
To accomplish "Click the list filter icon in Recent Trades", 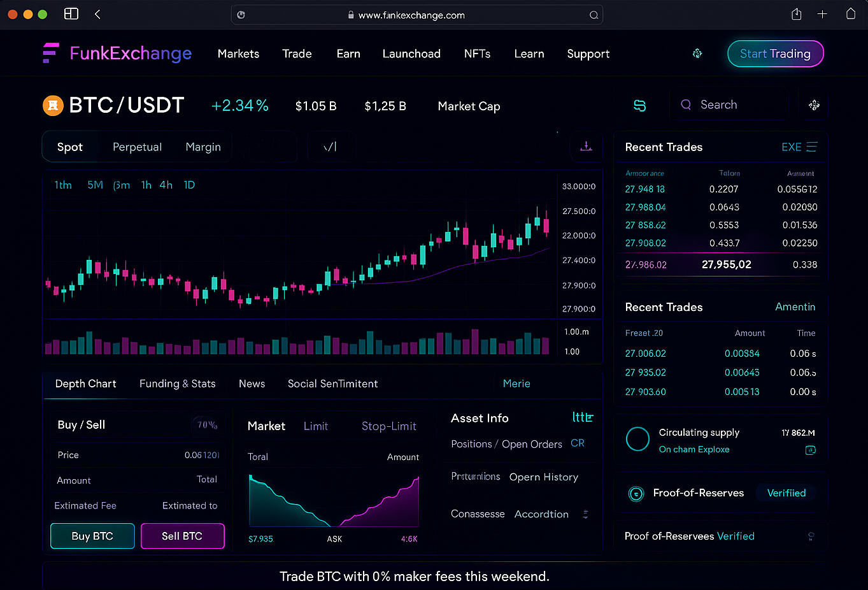I will pyautogui.click(x=811, y=147).
